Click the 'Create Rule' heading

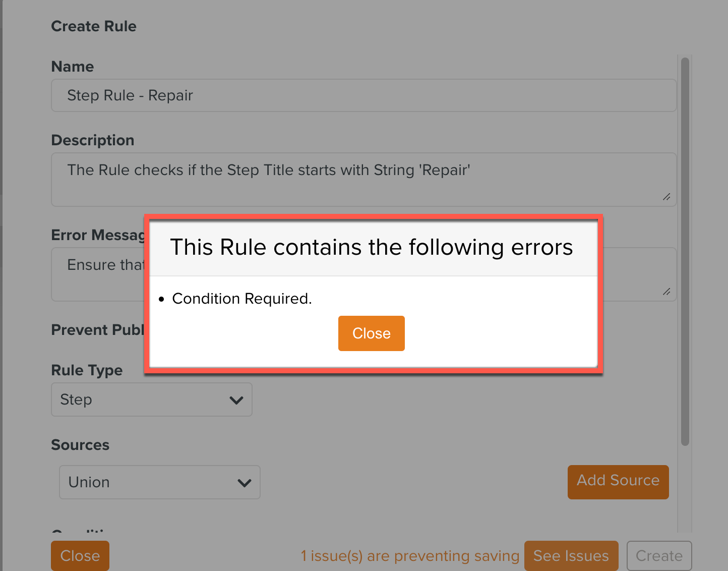coord(94,26)
